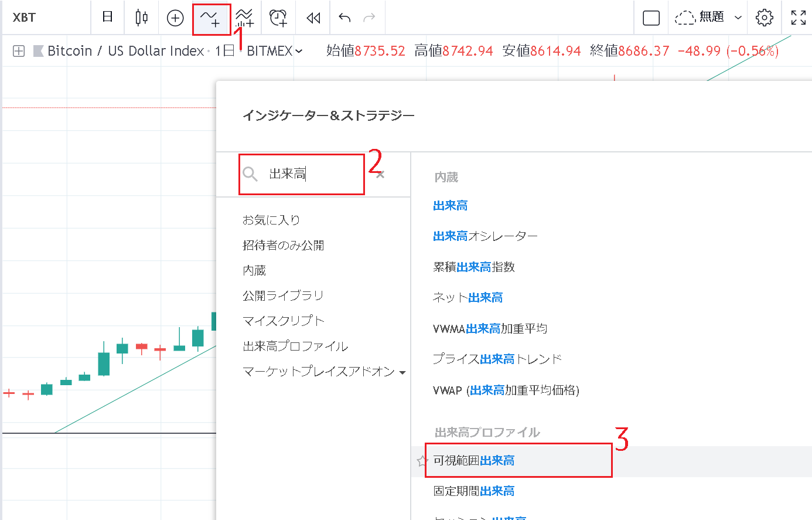Expand the マーケットプレイスアドオン category
Image resolution: width=812 pixels, height=520 pixels.
tap(322, 372)
